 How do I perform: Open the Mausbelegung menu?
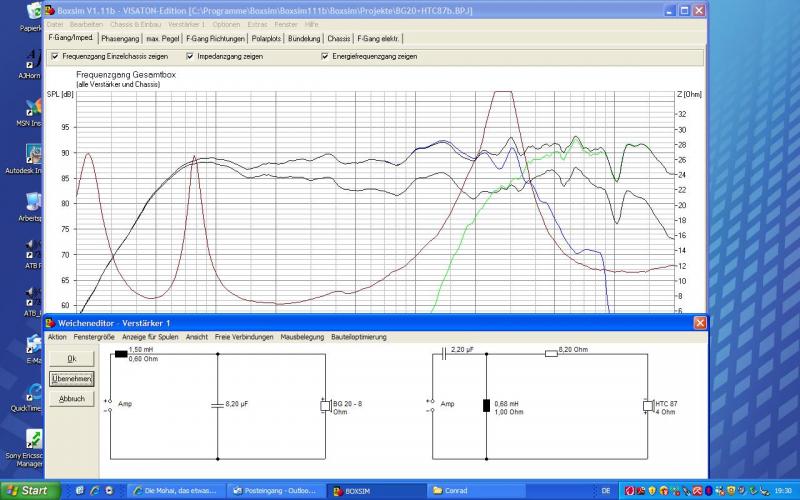tap(302, 337)
